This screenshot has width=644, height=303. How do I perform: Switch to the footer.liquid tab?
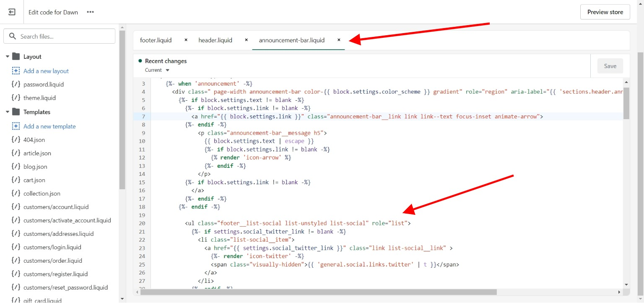156,40
